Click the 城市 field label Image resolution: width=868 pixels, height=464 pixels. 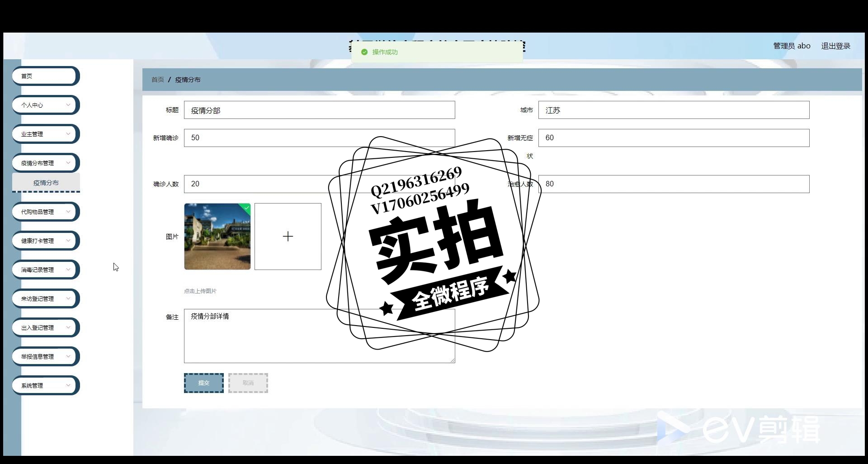(526, 110)
